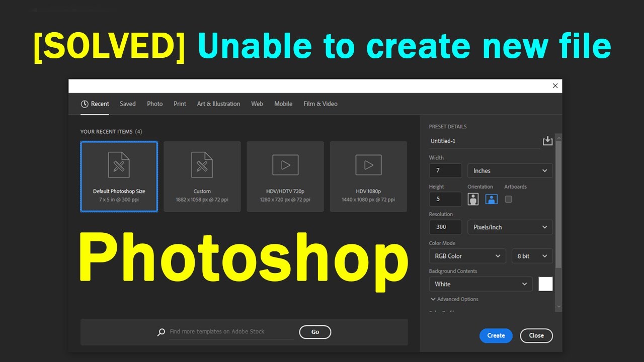
Task: Open the RGB Color mode dropdown
Action: tap(467, 256)
